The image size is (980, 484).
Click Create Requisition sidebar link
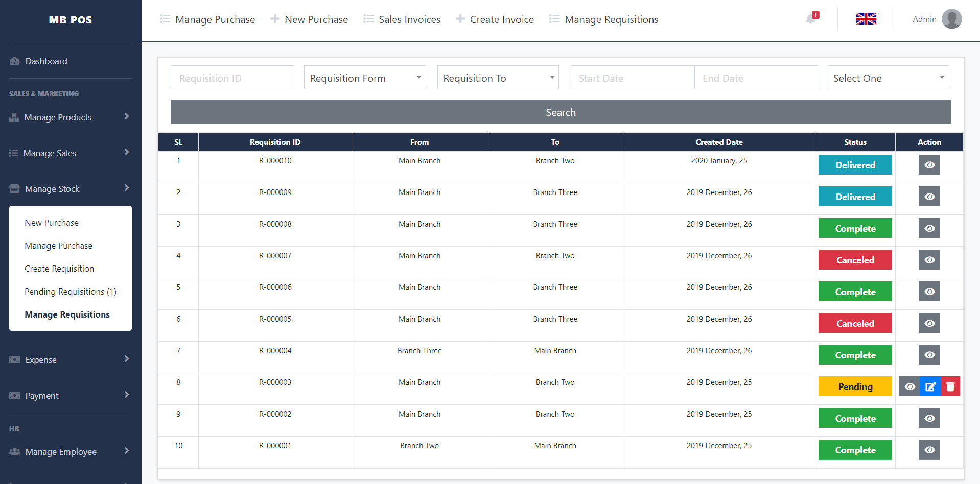click(59, 269)
